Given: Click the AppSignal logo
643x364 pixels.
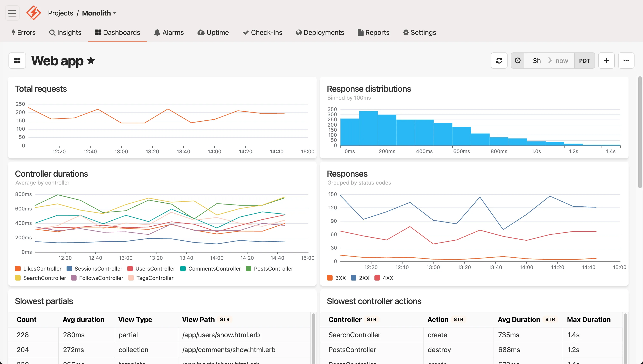Looking at the screenshot, I should 33,13.
